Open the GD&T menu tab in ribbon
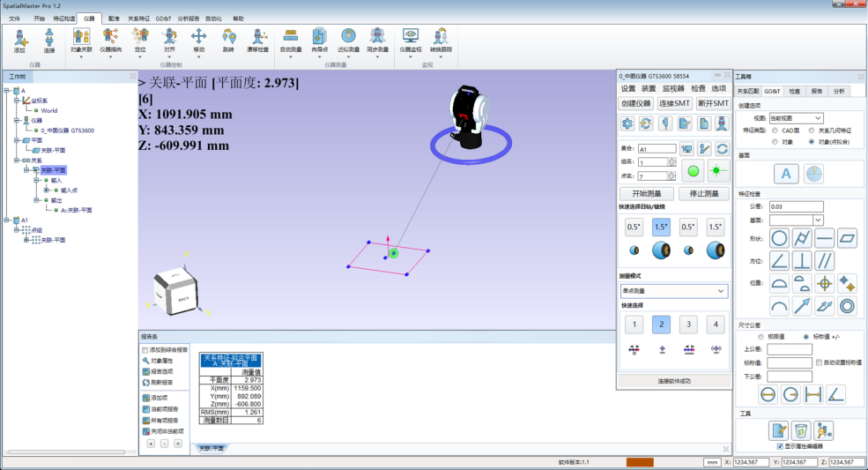The image size is (868, 470). point(164,18)
